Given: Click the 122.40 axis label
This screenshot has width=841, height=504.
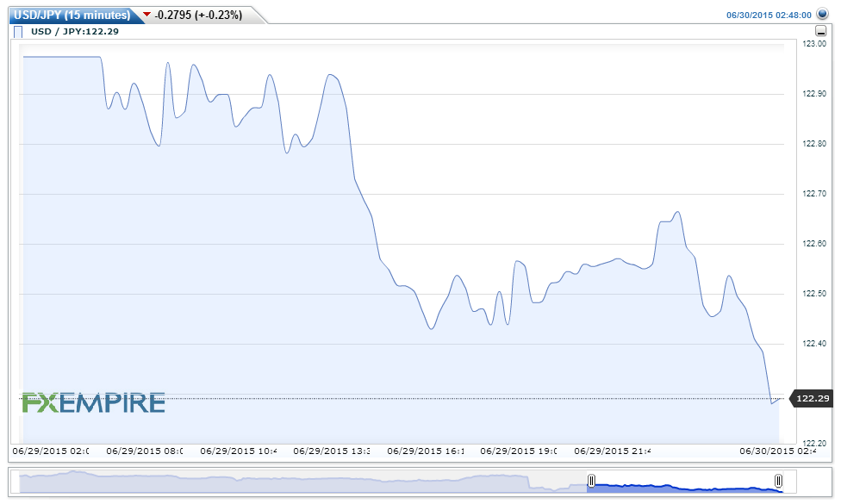Looking at the screenshot, I should pyautogui.click(x=814, y=344).
